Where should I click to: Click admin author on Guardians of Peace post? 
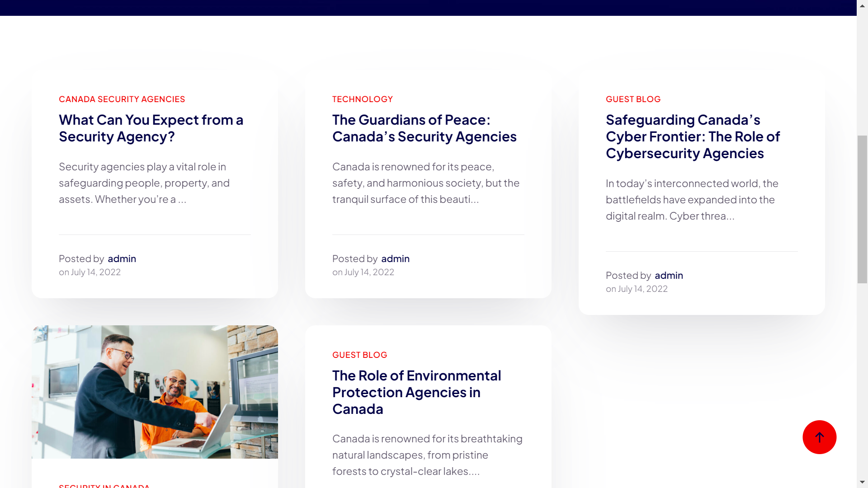click(x=395, y=258)
